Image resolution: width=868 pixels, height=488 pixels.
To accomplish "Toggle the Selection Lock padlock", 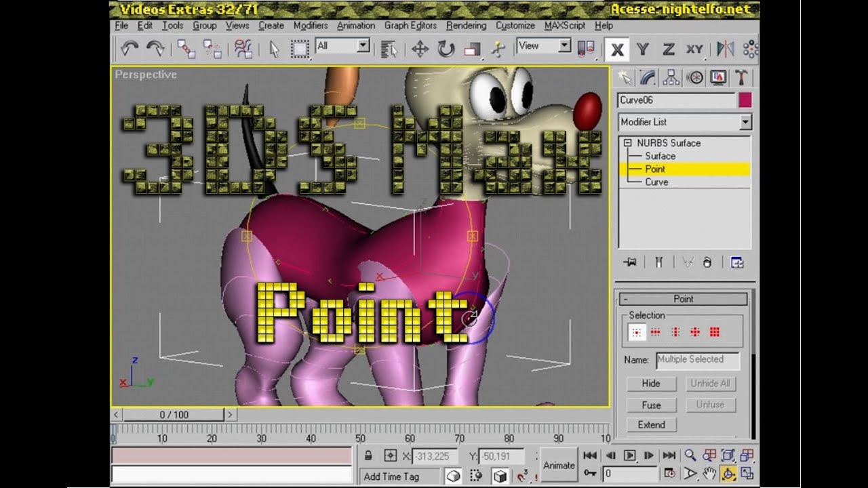I will point(368,455).
